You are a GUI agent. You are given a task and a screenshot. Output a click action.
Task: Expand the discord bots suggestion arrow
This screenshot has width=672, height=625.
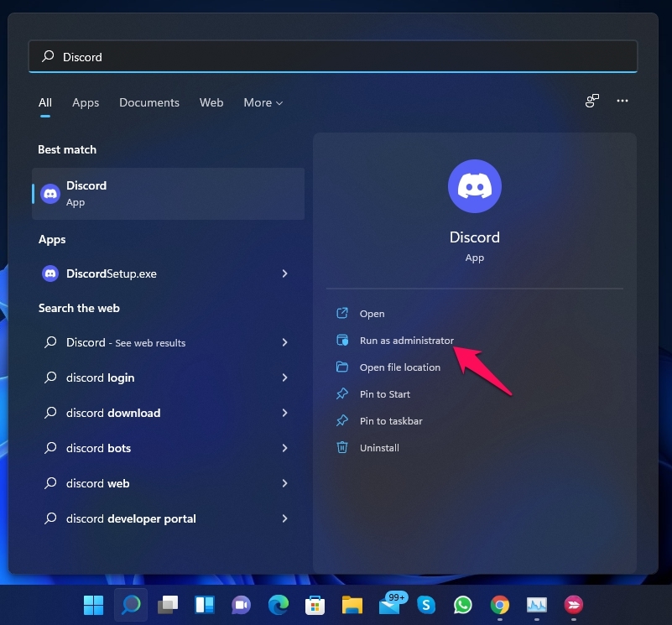(x=284, y=448)
